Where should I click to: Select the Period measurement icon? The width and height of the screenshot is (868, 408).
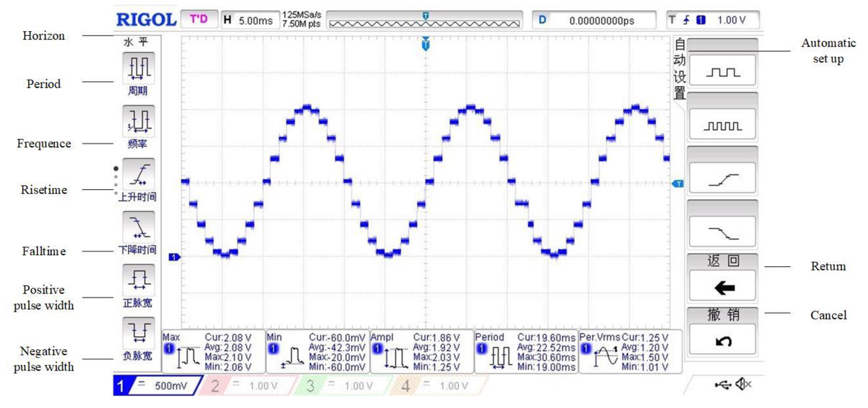[x=138, y=68]
